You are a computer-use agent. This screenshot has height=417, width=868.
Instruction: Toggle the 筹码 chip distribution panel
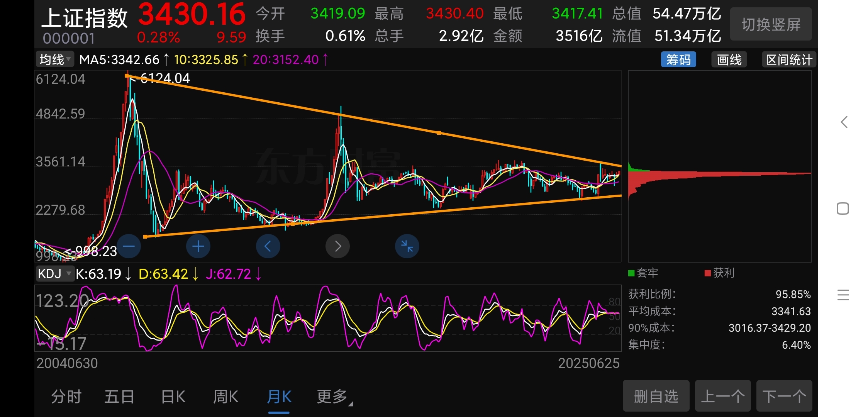678,60
